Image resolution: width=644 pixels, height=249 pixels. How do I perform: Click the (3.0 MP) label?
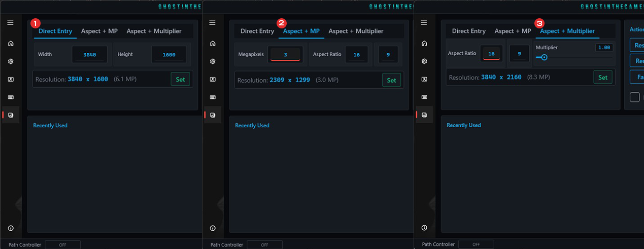coord(327,80)
